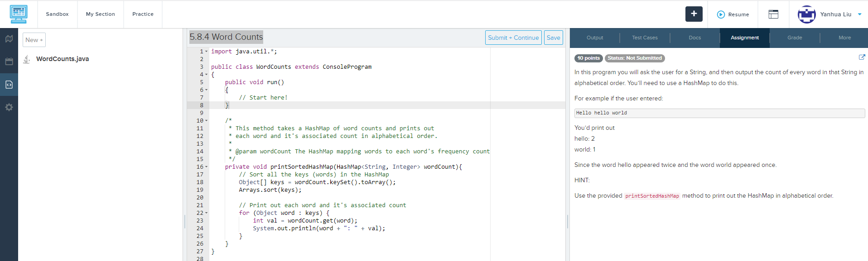Image resolution: width=868 pixels, height=261 pixels.
Task: Click the CodeHS computer logo
Action: tap(19, 14)
